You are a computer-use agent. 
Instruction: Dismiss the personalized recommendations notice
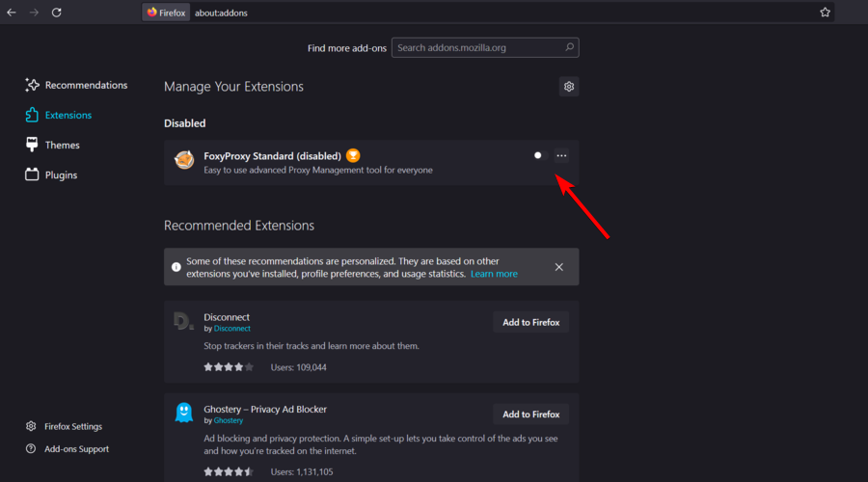559,267
